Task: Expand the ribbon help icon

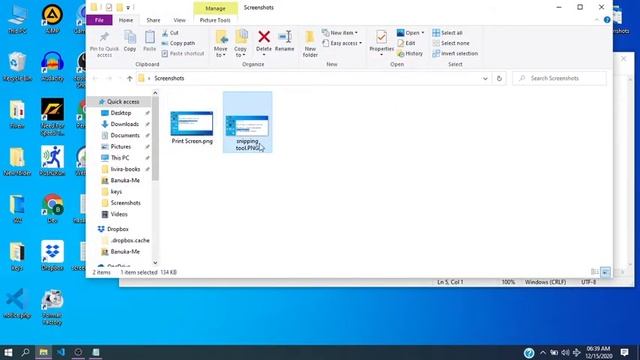Action: pos(607,20)
